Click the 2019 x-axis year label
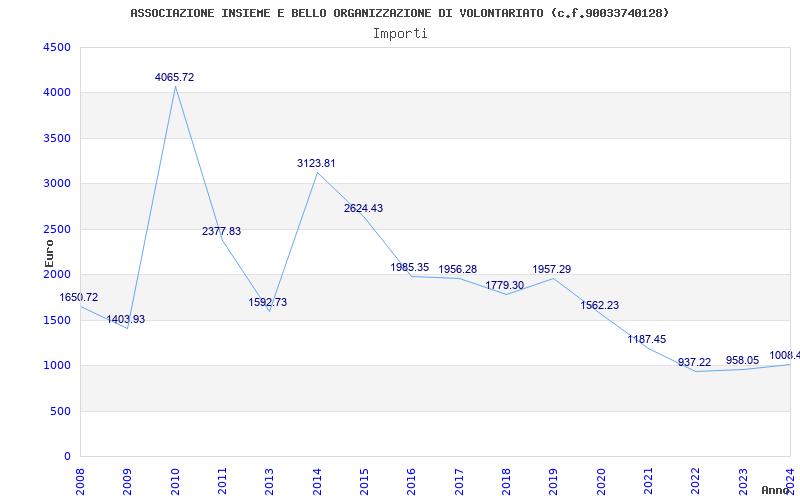The width and height of the screenshot is (800, 500). click(x=554, y=482)
